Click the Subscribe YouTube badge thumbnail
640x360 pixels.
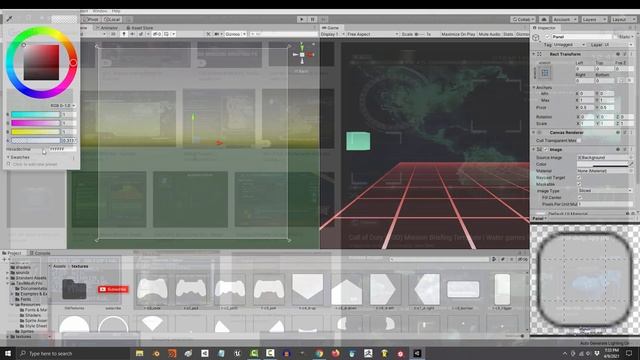pos(113,289)
